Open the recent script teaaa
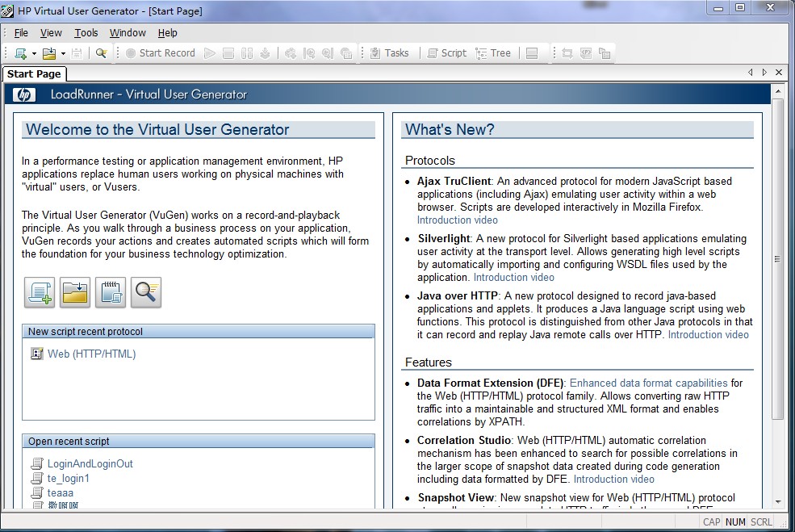Viewport: 795px width, 532px height. pyautogui.click(x=61, y=493)
